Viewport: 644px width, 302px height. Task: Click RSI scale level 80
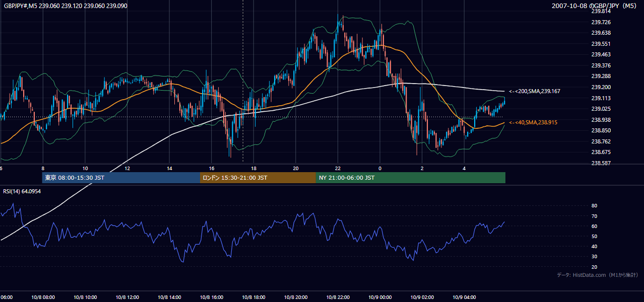coord(594,206)
